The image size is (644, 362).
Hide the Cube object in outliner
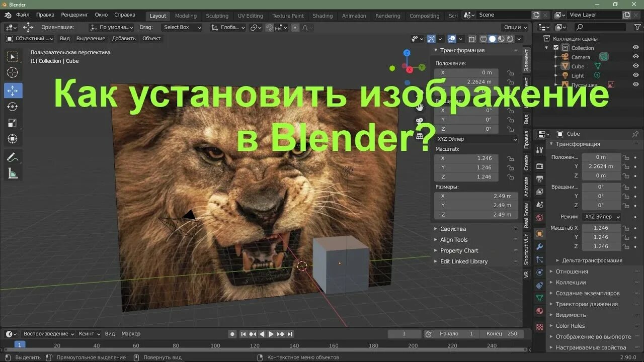coord(635,66)
